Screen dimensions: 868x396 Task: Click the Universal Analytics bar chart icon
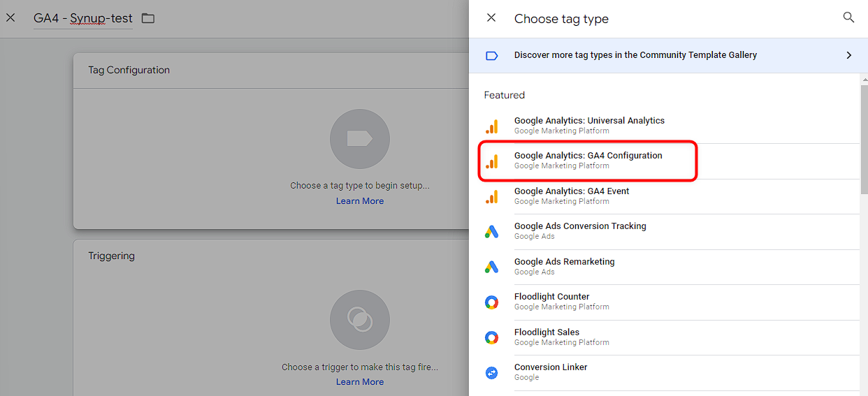click(492, 126)
